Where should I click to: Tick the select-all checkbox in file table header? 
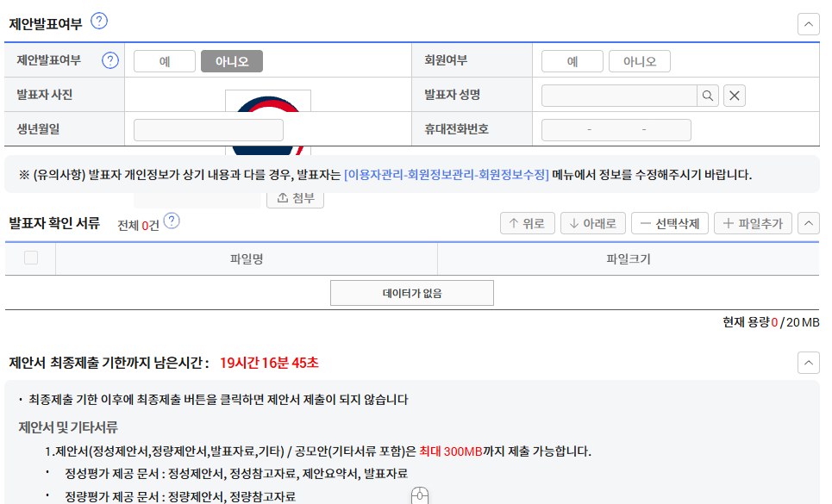pyautogui.click(x=31, y=258)
